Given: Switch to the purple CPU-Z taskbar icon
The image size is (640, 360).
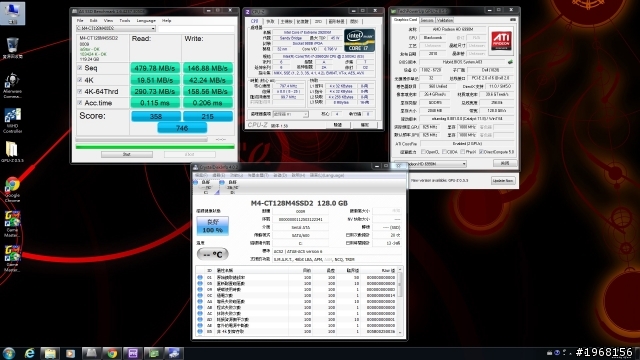Looking at the screenshot, I should 133,353.
